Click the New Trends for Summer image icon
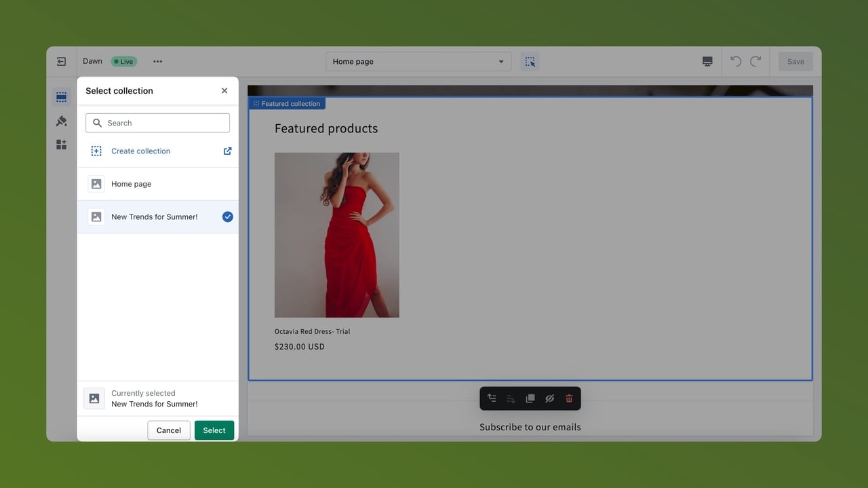This screenshot has width=868, height=488. (96, 217)
